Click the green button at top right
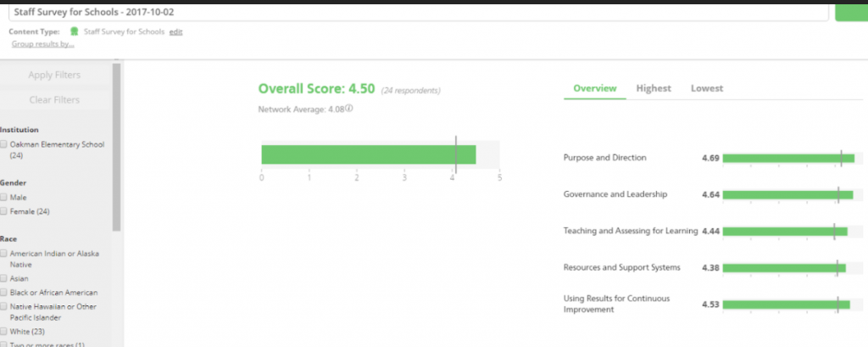 851,11
